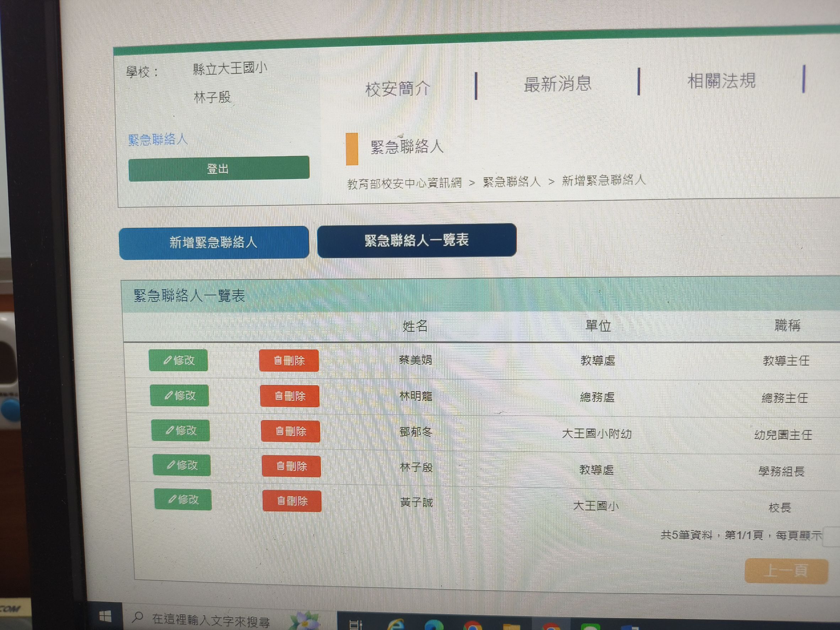Image resolution: width=840 pixels, height=630 pixels.
Task: Delete the 黃子誠 principal entry
Action: click(292, 501)
